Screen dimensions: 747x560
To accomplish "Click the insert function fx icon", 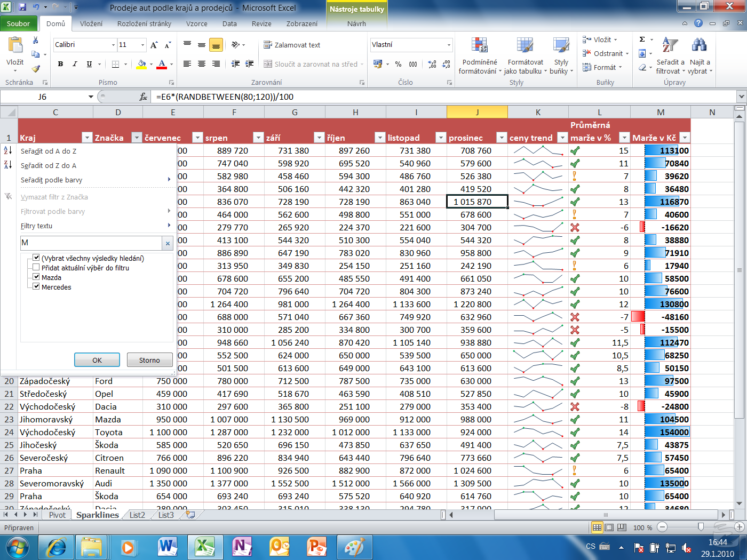I will [x=143, y=97].
